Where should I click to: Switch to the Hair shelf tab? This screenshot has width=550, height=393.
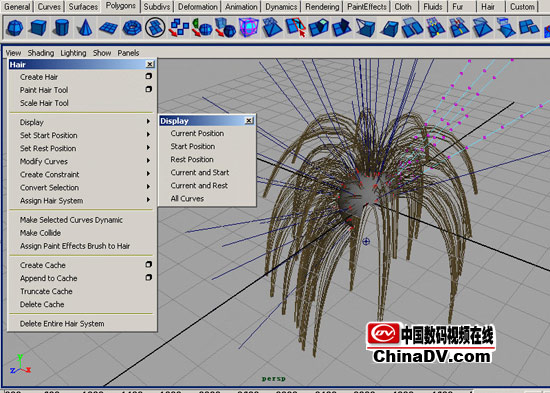pos(488,7)
